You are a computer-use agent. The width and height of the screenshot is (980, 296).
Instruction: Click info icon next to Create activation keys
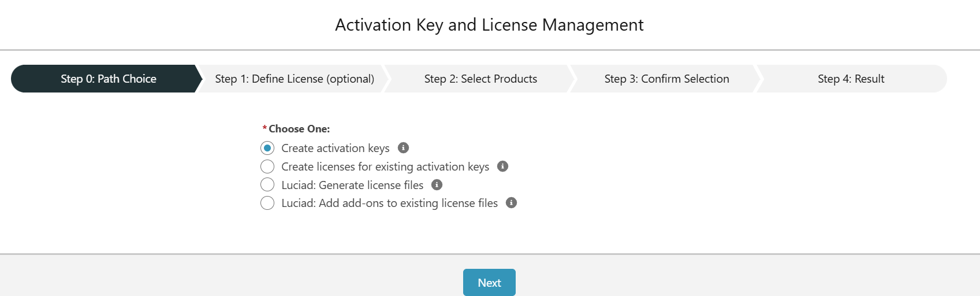click(x=404, y=148)
